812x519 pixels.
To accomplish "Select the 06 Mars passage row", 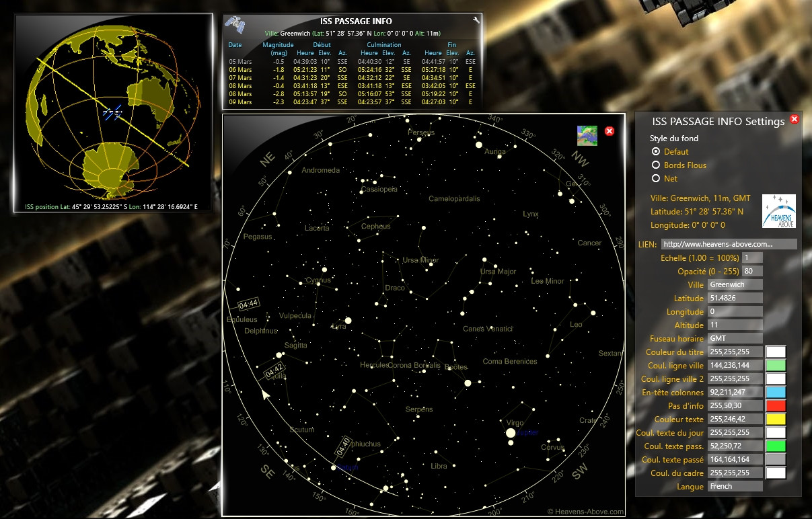I will pos(353,69).
